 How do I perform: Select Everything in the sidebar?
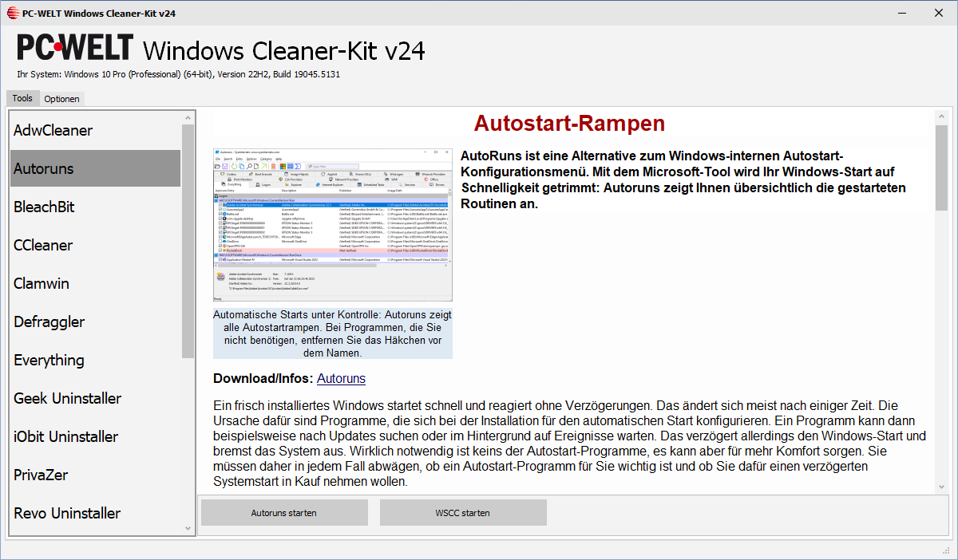49,360
